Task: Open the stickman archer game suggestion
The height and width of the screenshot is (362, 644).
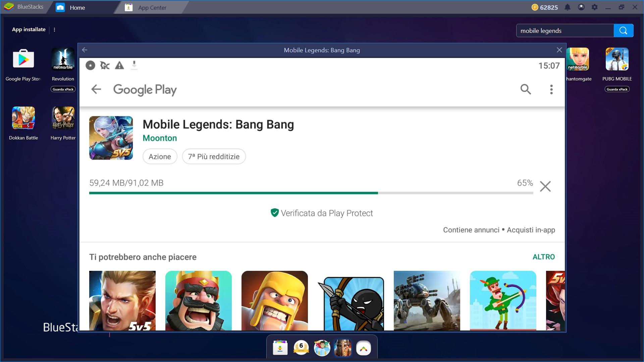Action: point(351,303)
